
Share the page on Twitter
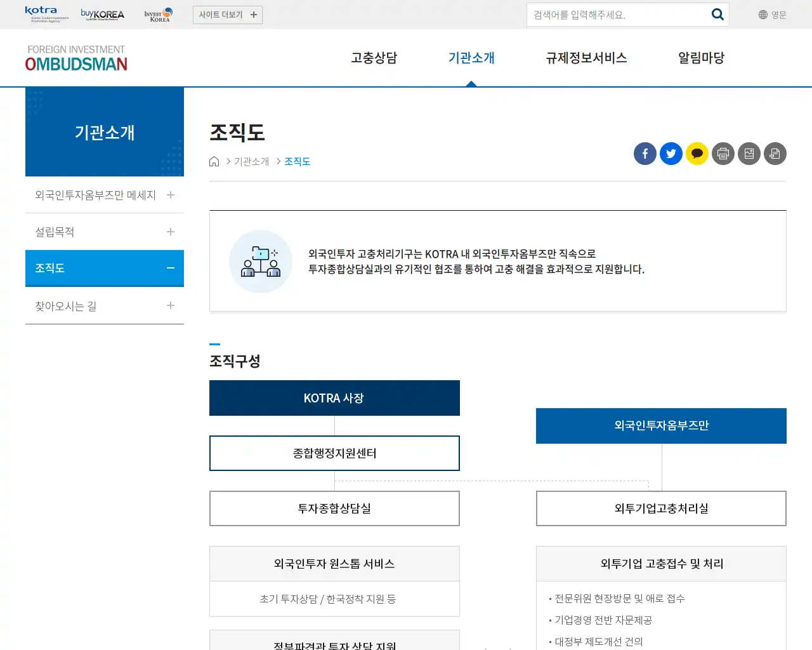coord(671,154)
